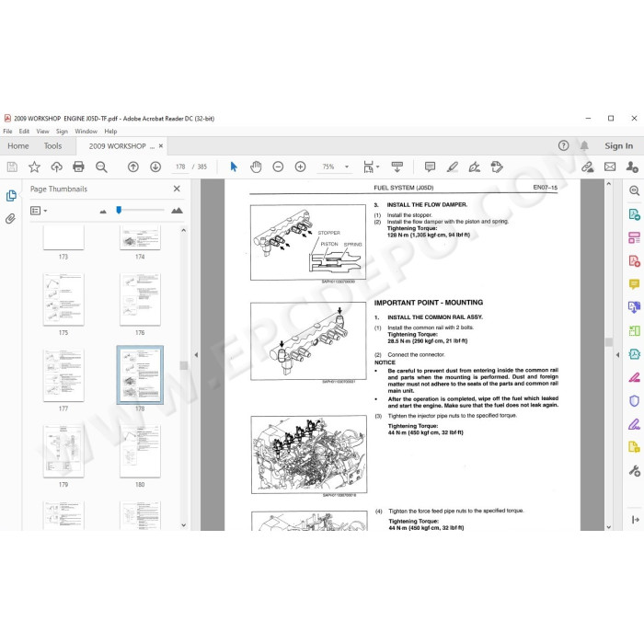The image size is (644, 644).
Task: Zoom in with the plus icon
Action: [300, 167]
